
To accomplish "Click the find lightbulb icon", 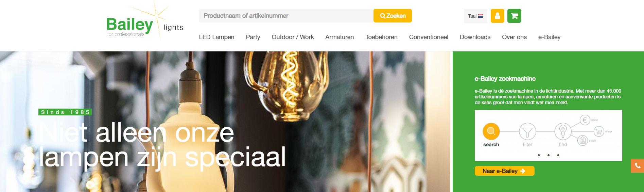I will pos(563,131).
